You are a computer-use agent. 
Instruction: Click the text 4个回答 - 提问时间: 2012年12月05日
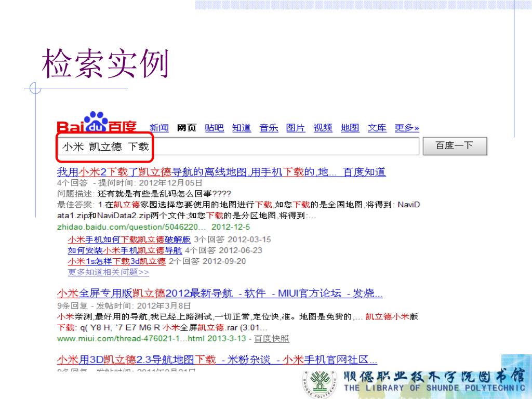click(x=129, y=183)
